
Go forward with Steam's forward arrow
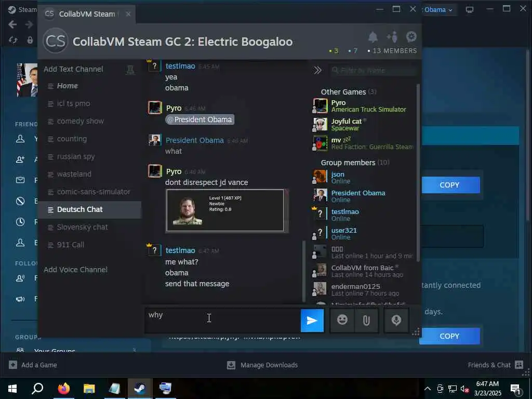tap(29, 24)
